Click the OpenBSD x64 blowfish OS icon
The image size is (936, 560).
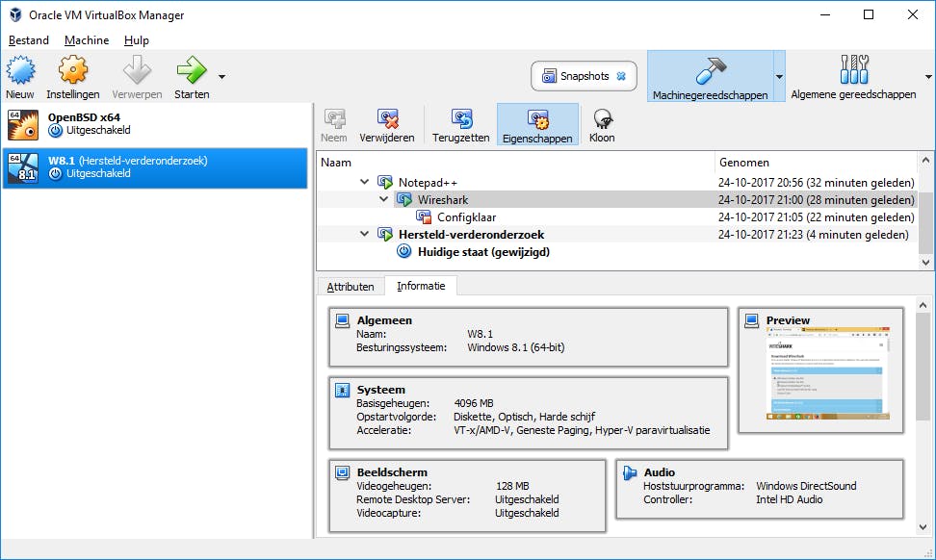[23, 124]
